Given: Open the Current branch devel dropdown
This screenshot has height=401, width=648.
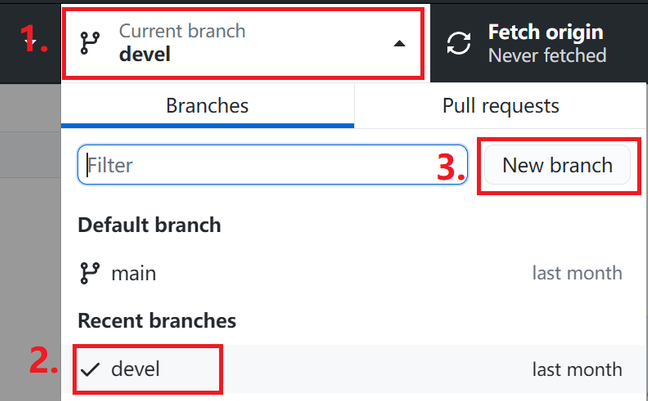Looking at the screenshot, I should (x=243, y=43).
